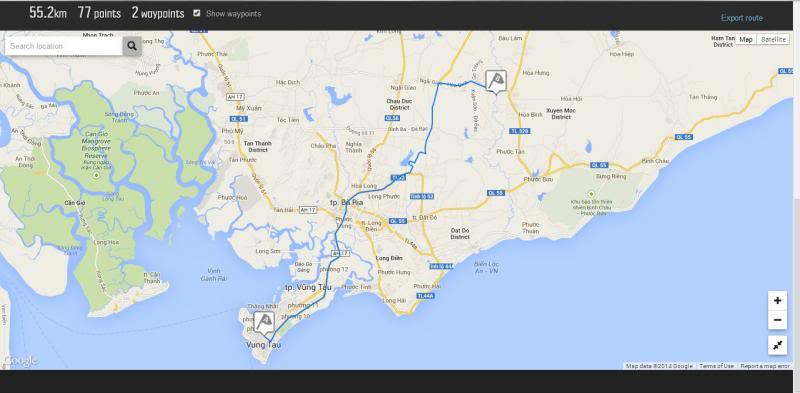800x393 pixels.
Task: Select the end waypoint flag near Xuyen Moc
Action: click(496, 82)
